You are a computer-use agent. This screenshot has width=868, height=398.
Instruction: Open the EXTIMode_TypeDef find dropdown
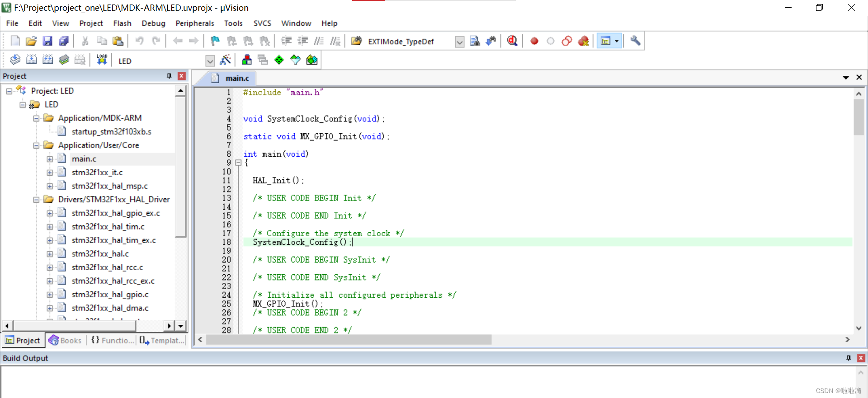coord(459,42)
